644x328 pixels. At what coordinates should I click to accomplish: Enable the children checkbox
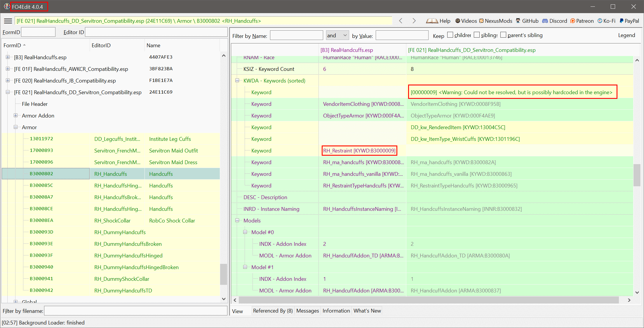click(x=450, y=34)
